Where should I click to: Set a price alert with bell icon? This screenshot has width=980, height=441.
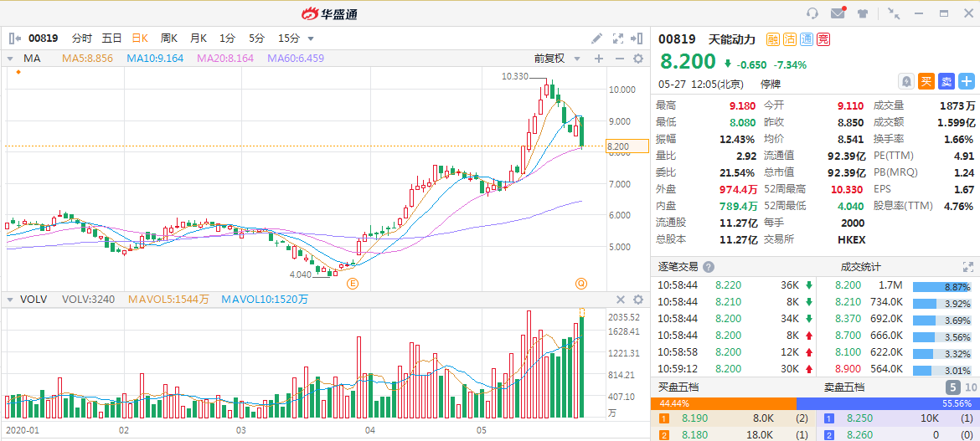tap(905, 81)
